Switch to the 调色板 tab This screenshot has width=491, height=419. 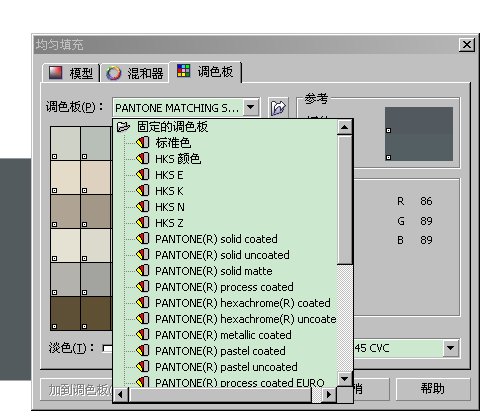click(x=205, y=71)
